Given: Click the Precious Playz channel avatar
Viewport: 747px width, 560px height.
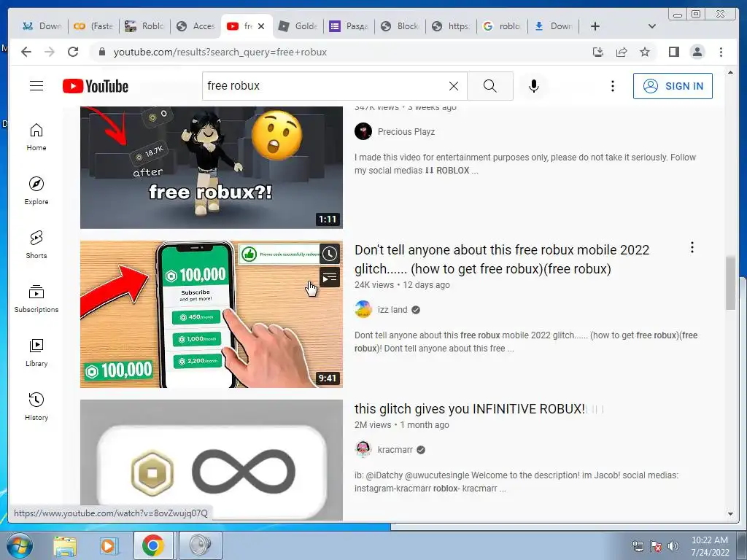Looking at the screenshot, I should pyautogui.click(x=363, y=131).
